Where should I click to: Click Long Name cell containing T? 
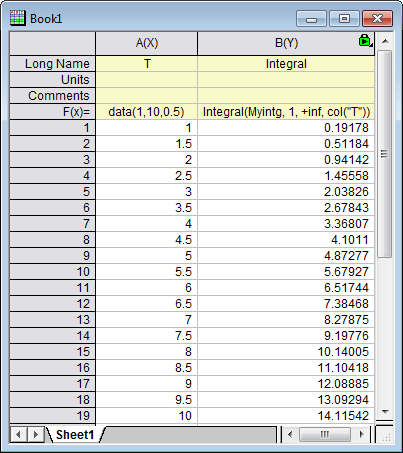(x=147, y=64)
